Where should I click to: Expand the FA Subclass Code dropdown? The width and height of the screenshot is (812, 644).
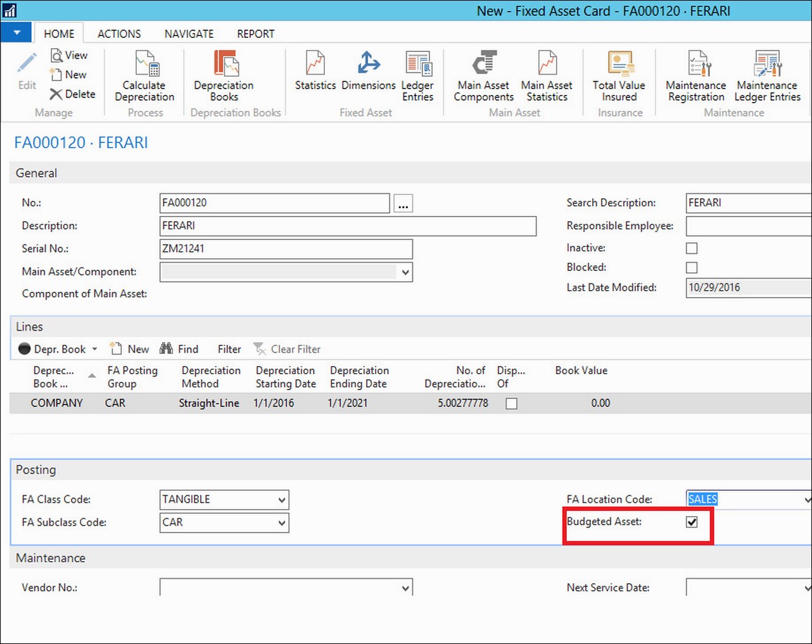point(282,523)
